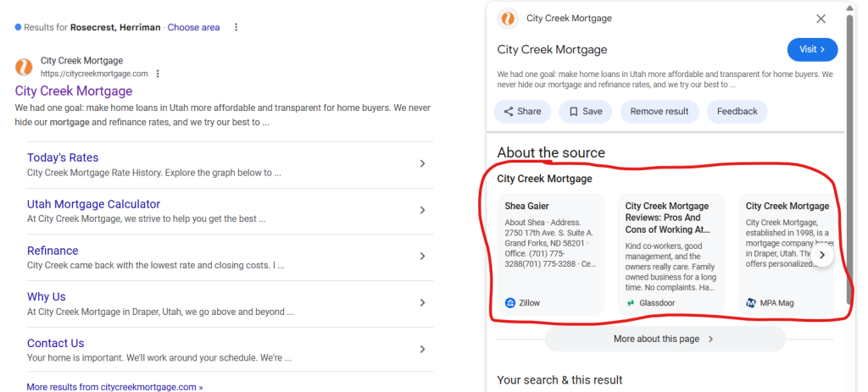Expand the chevron on Utah Mortgage Calculator row

(422, 210)
